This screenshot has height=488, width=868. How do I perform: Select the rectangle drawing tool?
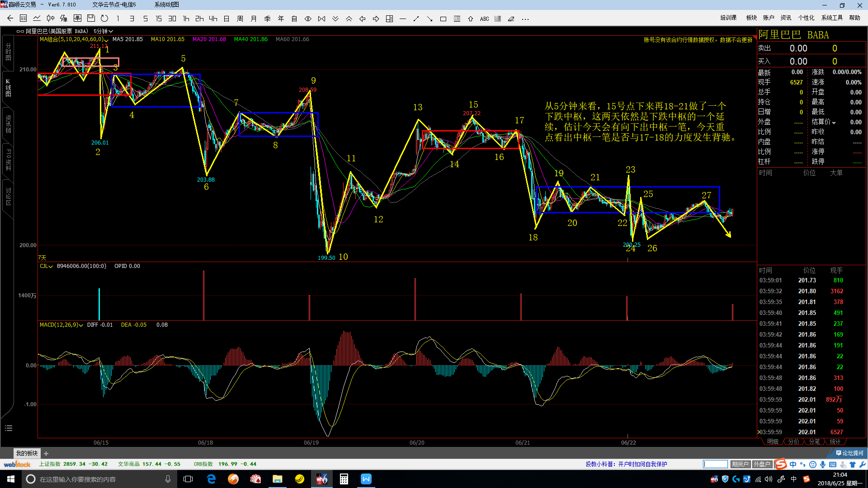point(443,19)
